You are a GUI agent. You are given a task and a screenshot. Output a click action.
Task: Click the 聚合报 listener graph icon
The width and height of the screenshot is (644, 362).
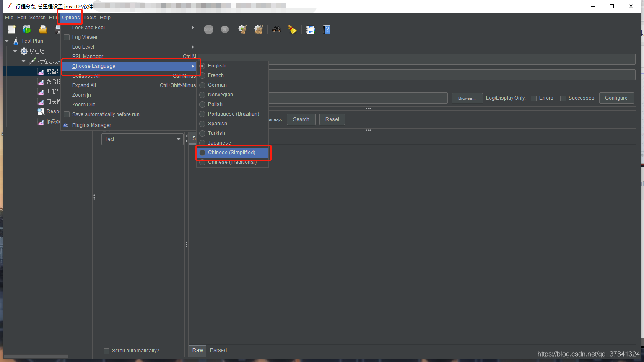tap(41, 82)
